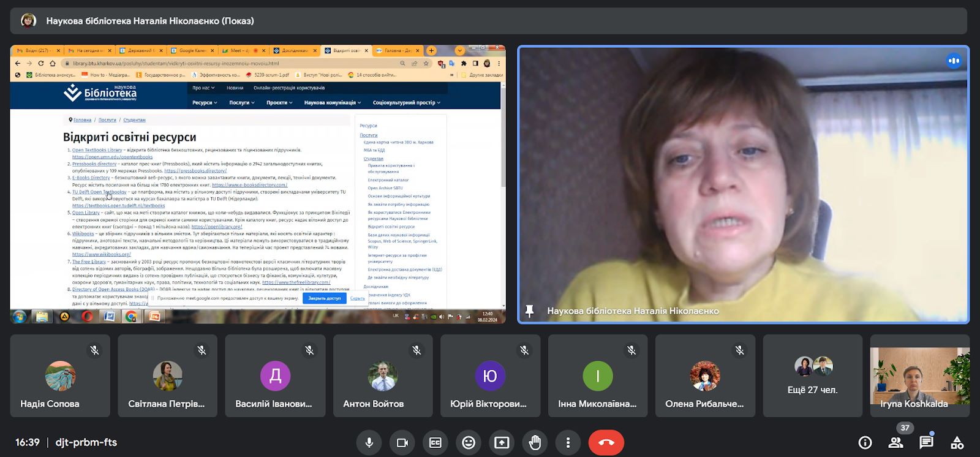
Task: Expand the Про нас menu
Action: [203, 88]
